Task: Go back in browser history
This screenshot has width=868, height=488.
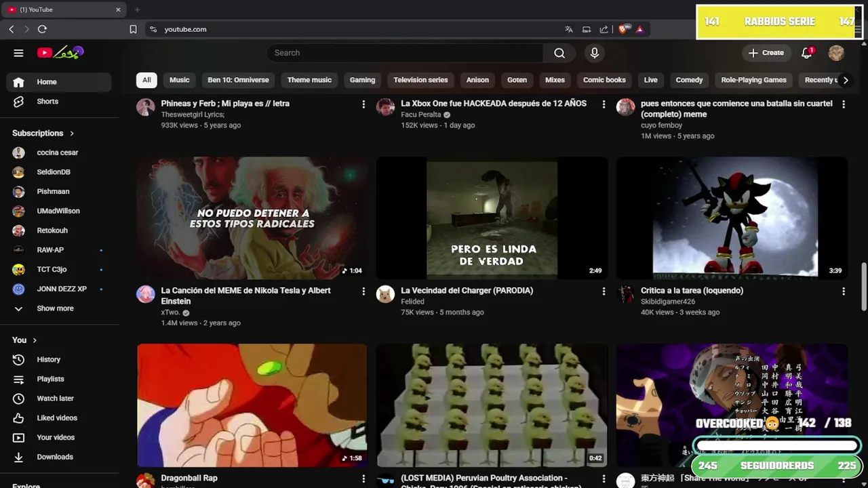Action: (12, 29)
